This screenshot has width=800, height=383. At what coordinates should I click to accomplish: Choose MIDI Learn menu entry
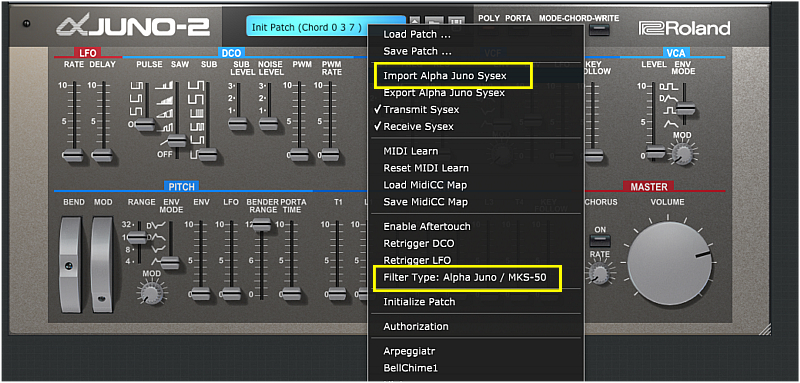411,151
